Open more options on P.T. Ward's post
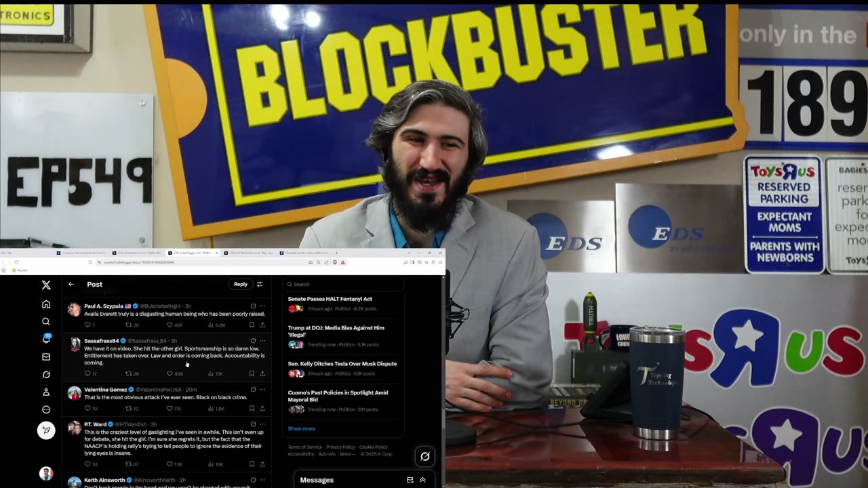 [x=262, y=424]
